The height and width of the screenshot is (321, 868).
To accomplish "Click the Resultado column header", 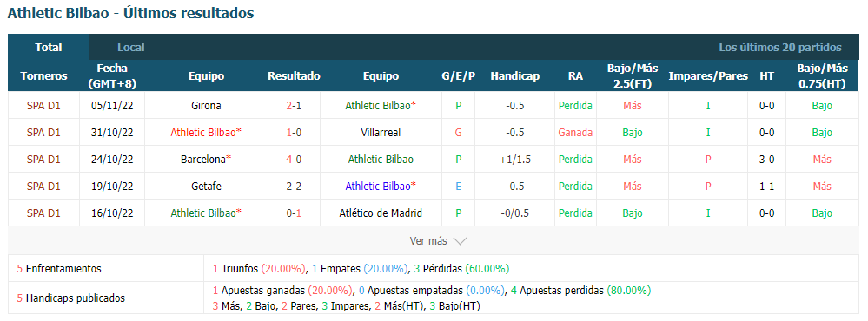I will [294, 76].
